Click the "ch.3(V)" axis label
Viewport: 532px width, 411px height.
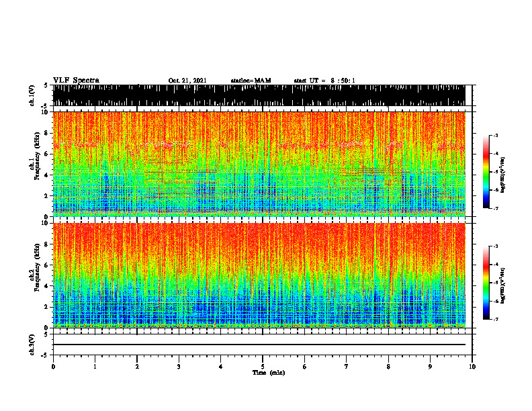coord(32,345)
